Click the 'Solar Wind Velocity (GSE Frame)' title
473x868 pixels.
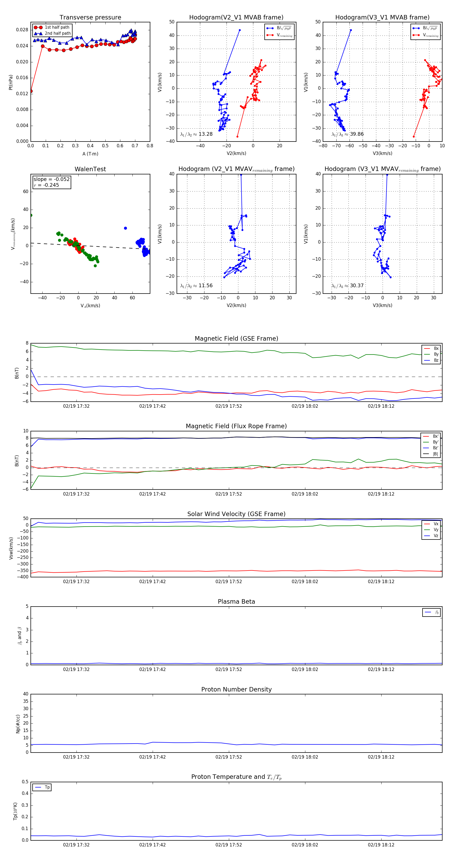tap(236, 514)
